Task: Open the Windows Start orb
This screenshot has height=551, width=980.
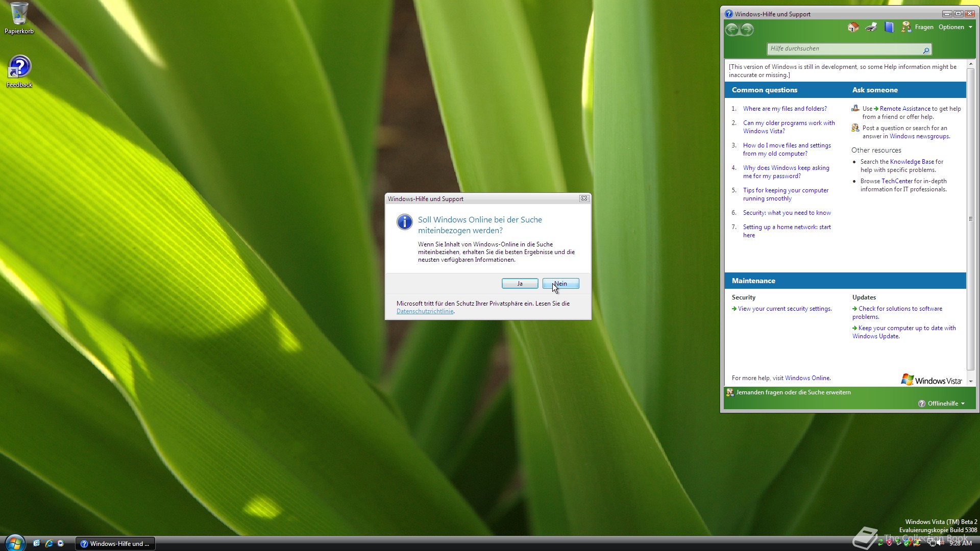Action: pos(14,543)
